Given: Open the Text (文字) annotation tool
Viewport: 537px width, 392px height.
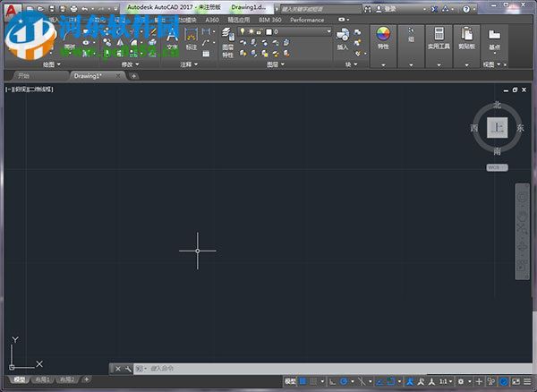Looking at the screenshot, I should (173, 38).
